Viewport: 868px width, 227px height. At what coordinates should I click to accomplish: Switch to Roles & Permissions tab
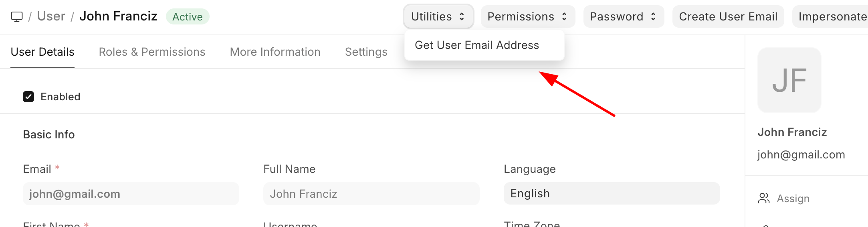tap(152, 52)
